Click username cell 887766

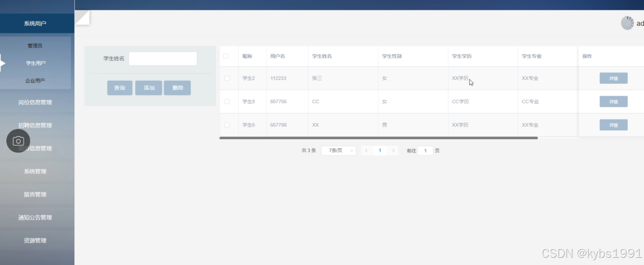click(278, 101)
